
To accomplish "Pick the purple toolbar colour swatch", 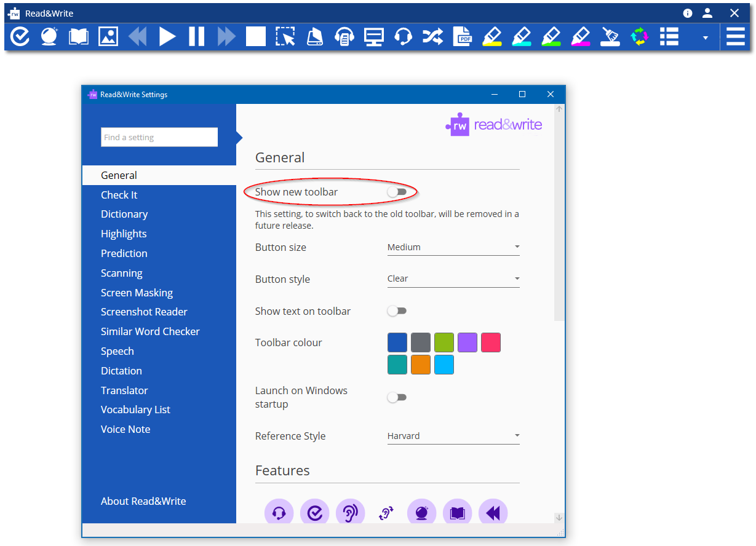I will (468, 342).
